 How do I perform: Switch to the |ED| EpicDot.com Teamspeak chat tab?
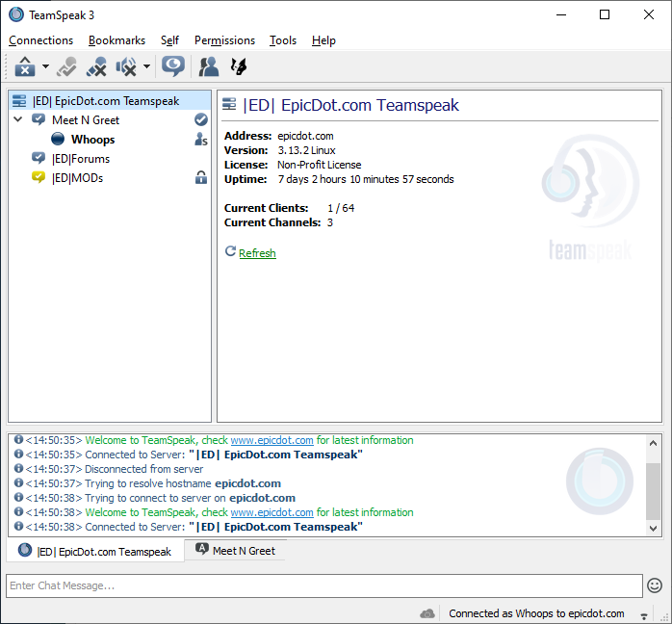(95, 551)
